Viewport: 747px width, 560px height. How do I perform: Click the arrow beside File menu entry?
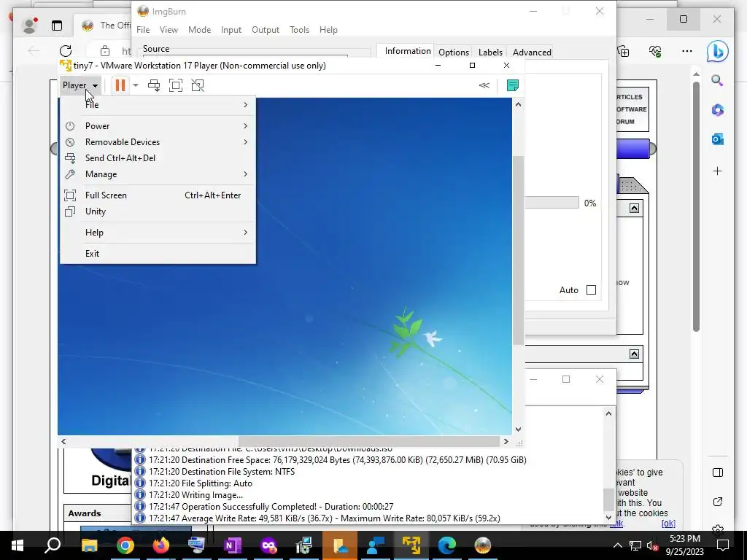(x=245, y=105)
